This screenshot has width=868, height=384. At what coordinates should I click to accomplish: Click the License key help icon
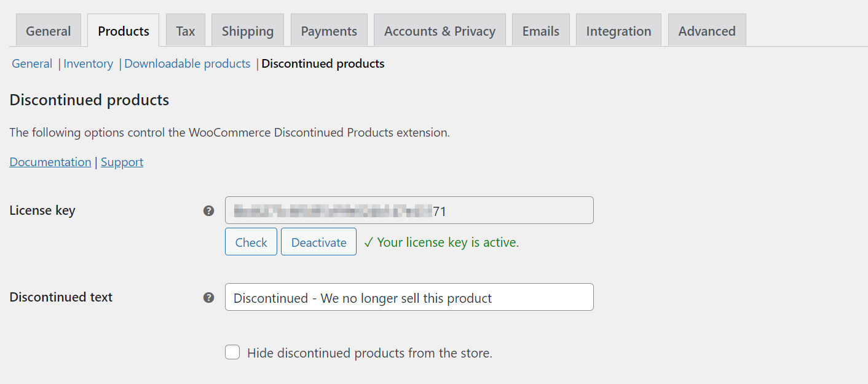coord(209,210)
